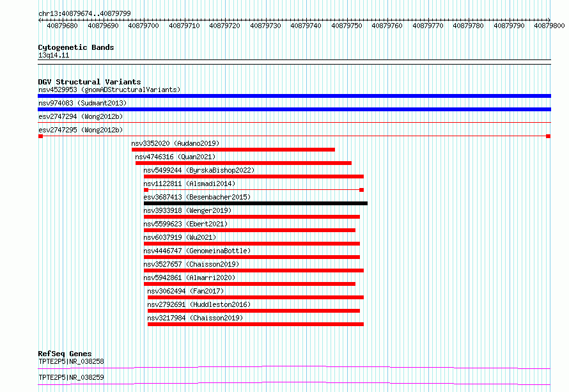Open nsv4446747 (GenomeinaBottle) label
This screenshot has width=569, height=392.
click(x=197, y=251)
